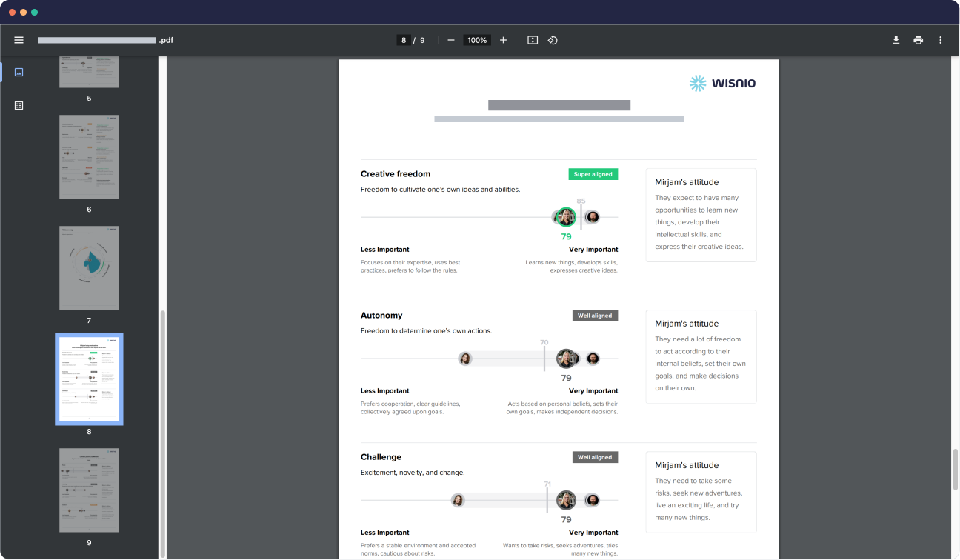Click the PDF file name in toolbar
Viewport: 960px width, 560px height.
pyautogui.click(x=105, y=40)
